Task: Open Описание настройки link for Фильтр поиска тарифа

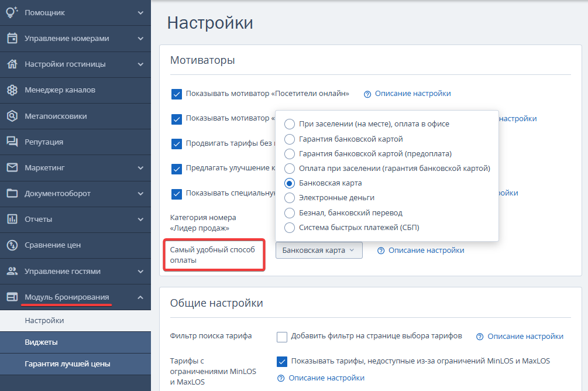Action: pos(525,337)
